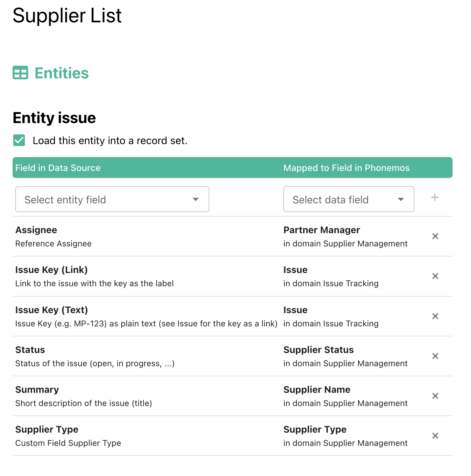471x476 pixels.
Task: Click the plus icon to add mapping
Action: point(435,198)
